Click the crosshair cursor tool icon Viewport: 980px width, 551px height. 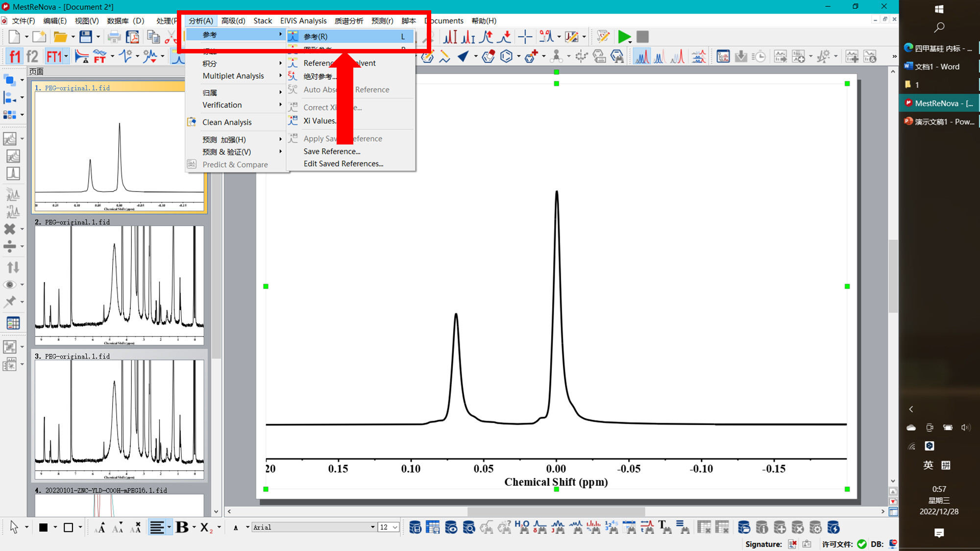[525, 37]
